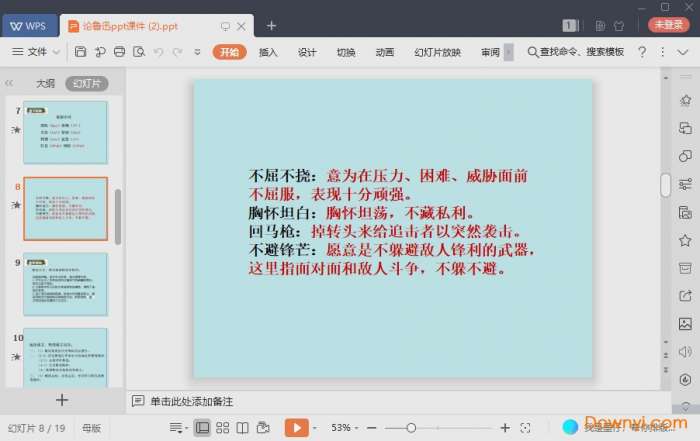This screenshot has width=700, height=441.
Task: Expand the bottom chevron of right sidebar
Action: pyautogui.click(x=685, y=405)
